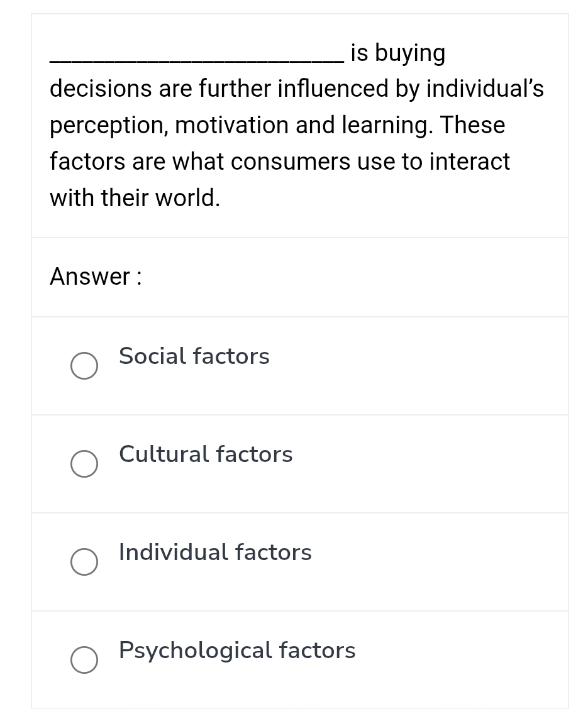588x709 pixels.
Task: Click the question text paragraph
Action: coord(296,126)
